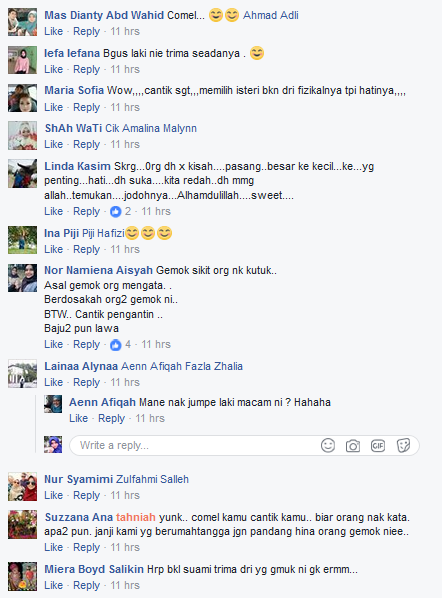This screenshot has height=598, width=442.
Task: Open tagged profile Cik Amalina Malynn
Action: [151, 128]
